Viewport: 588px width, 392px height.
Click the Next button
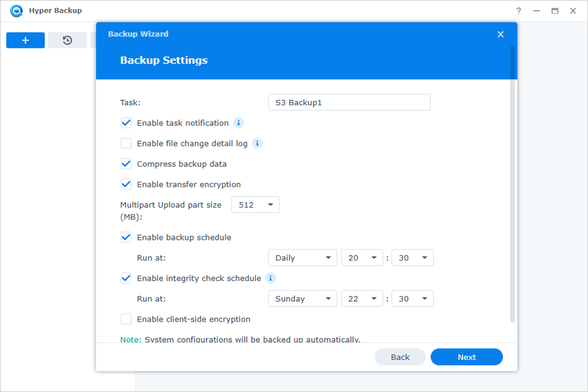466,357
